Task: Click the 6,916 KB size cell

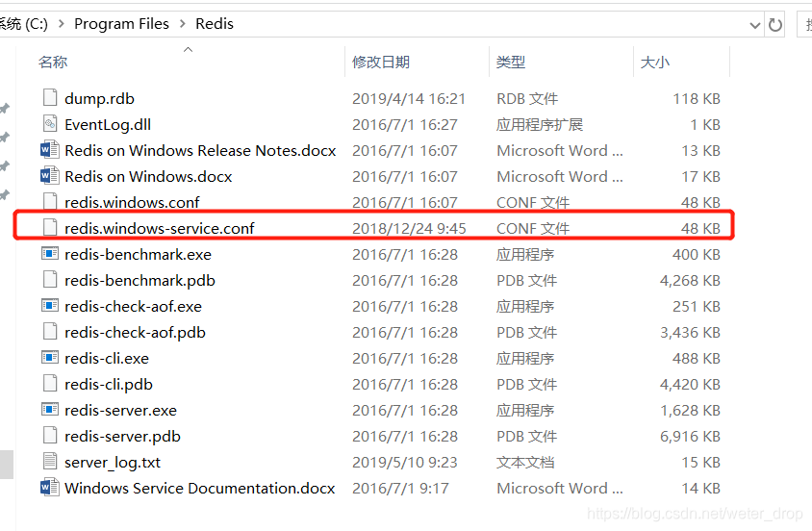Action: (x=690, y=436)
